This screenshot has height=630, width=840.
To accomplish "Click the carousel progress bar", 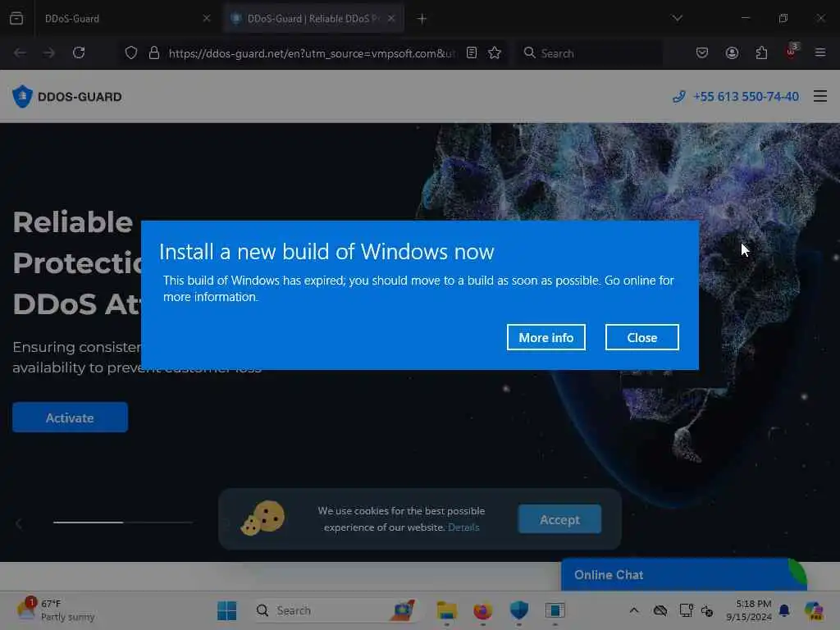I will (123, 522).
